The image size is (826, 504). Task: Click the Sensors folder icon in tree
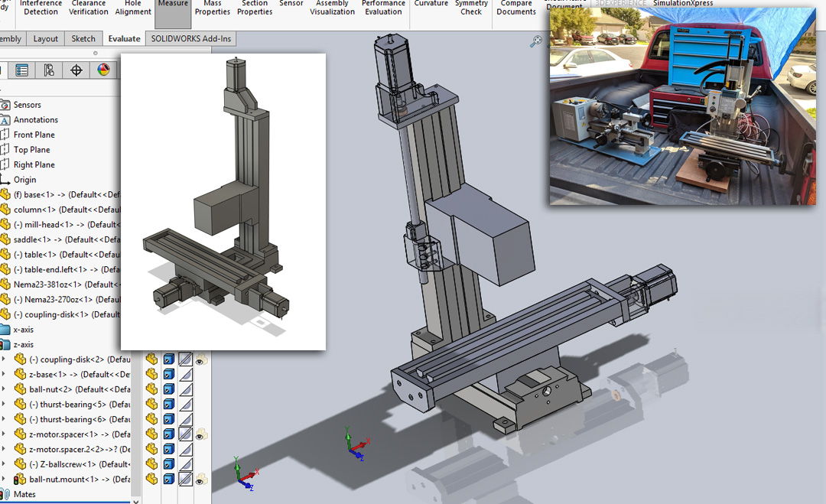(x=5, y=105)
